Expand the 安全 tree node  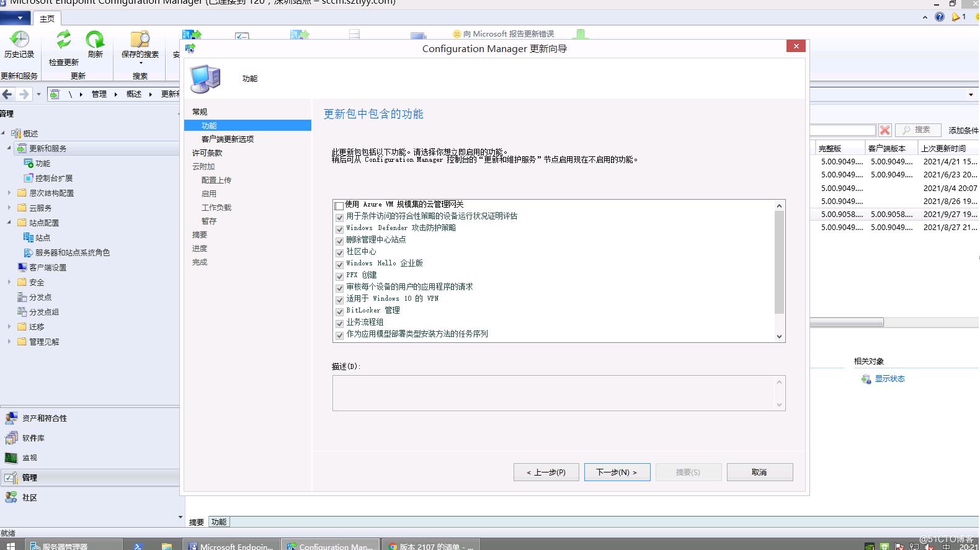click(9, 282)
